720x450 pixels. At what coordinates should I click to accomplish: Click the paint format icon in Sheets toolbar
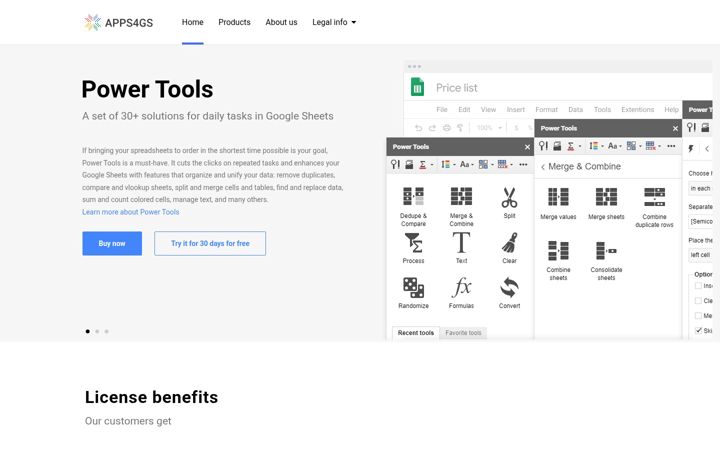[x=460, y=128]
